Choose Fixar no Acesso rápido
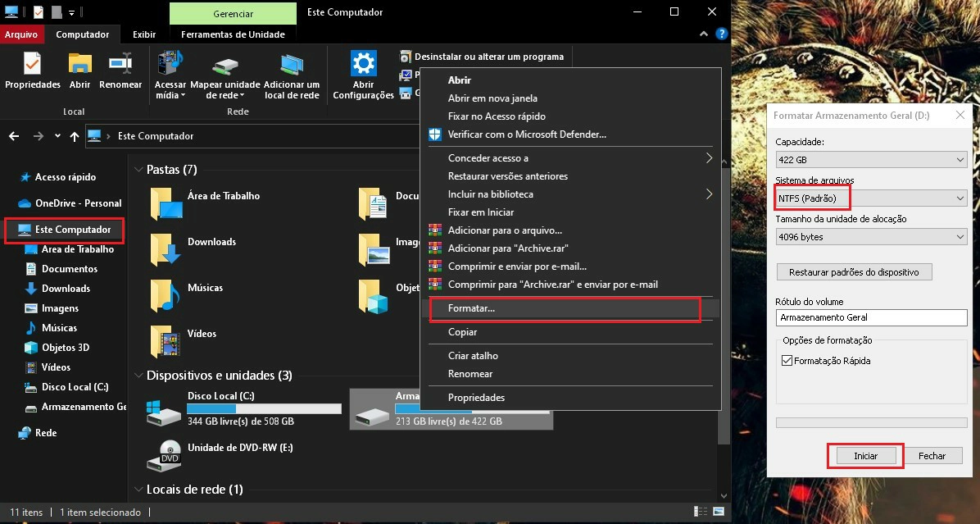 pos(497,116)
